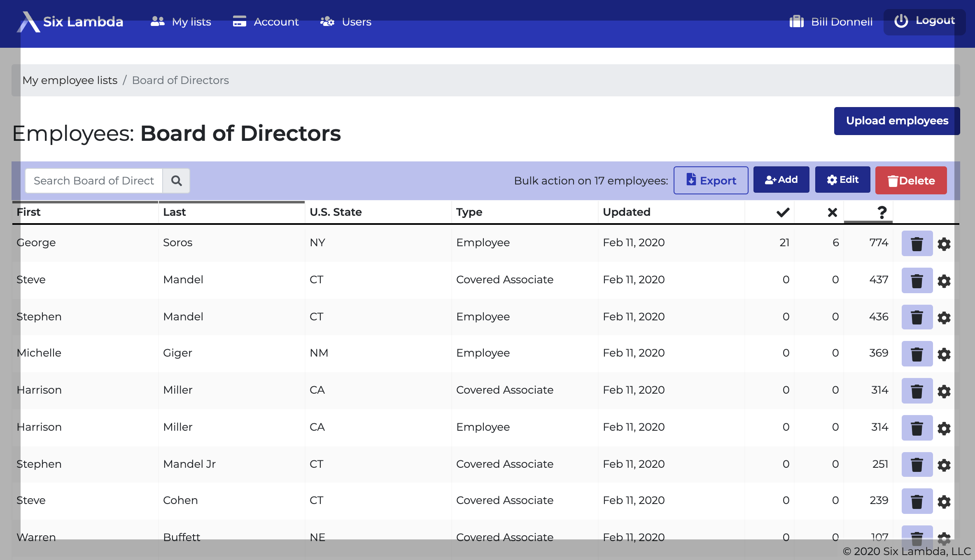Screen dimensions: 975x560
Task: Export the 17 employees in bulk
Action: 711,180
